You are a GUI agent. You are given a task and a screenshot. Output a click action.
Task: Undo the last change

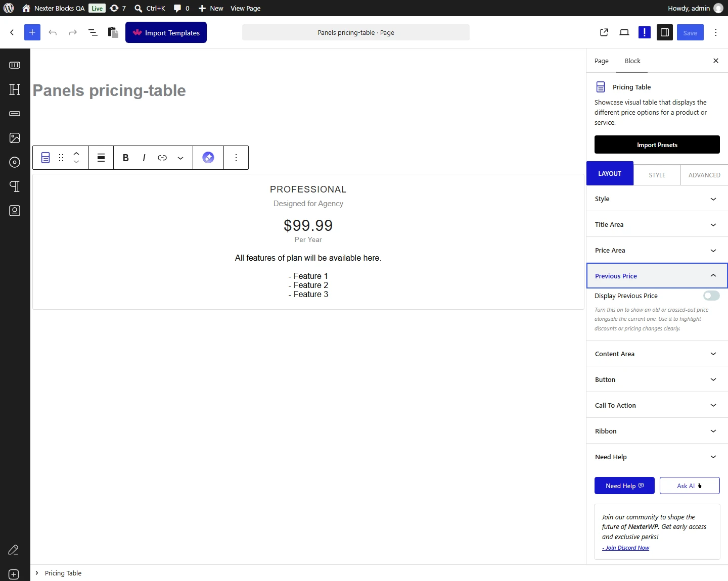pyautogui.click(x=53, y=32)
